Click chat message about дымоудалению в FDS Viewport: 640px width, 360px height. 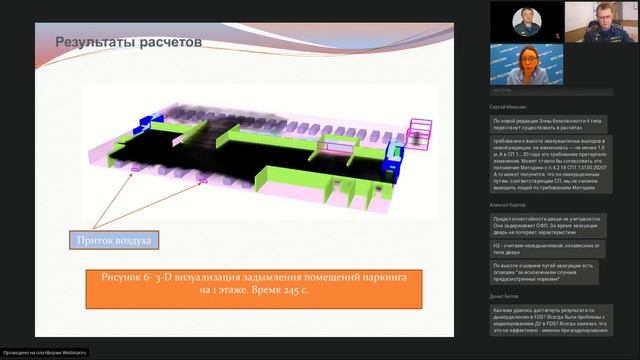(x=551, y=320)
